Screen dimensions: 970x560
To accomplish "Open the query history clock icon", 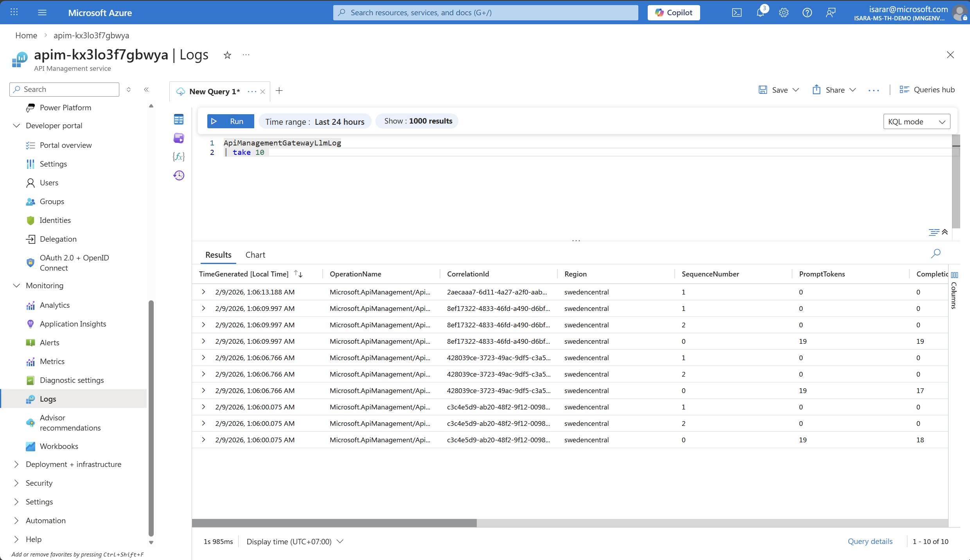I will 179,175.
